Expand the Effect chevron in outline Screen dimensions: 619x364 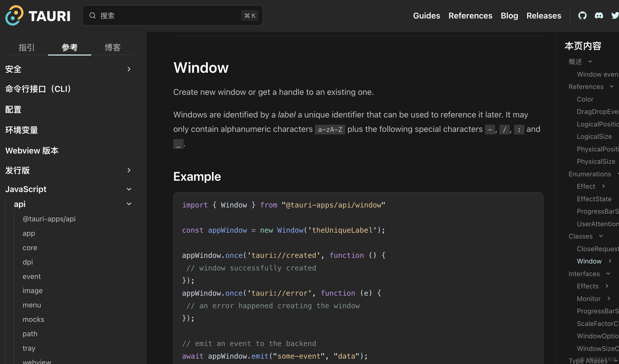tap(604, 186)
